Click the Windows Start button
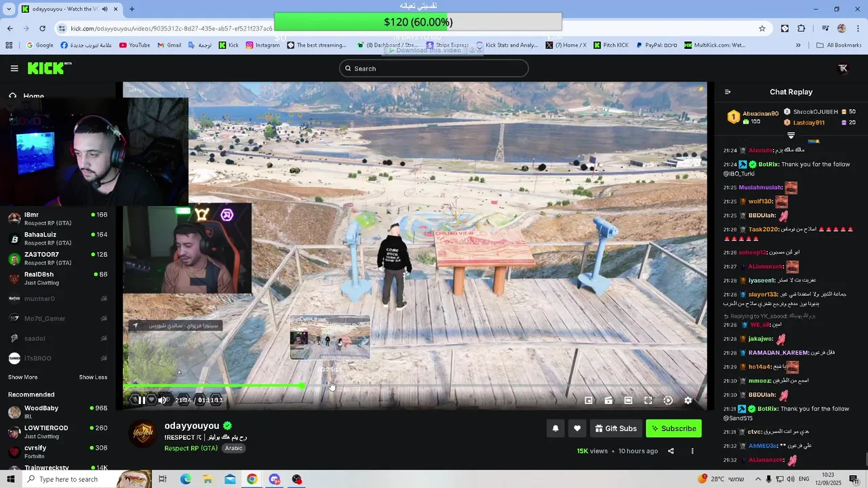Screen dimensions: 868x488 10,479
